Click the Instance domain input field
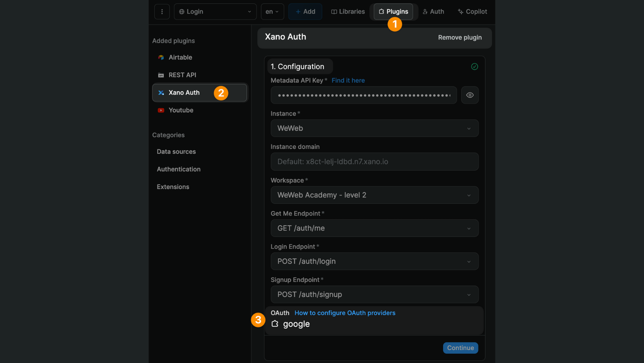The height and width of the screenshot is (363, 644). click(374, 161)
